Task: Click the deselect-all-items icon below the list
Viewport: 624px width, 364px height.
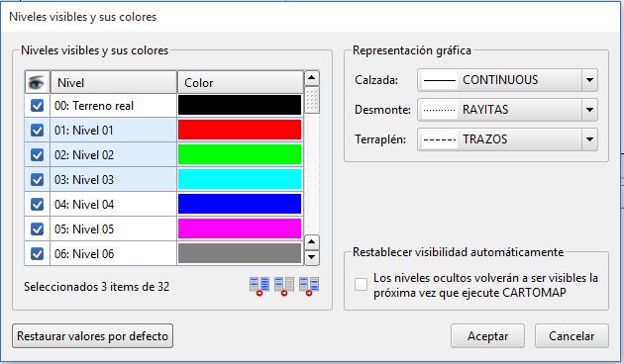Action: 284,286
